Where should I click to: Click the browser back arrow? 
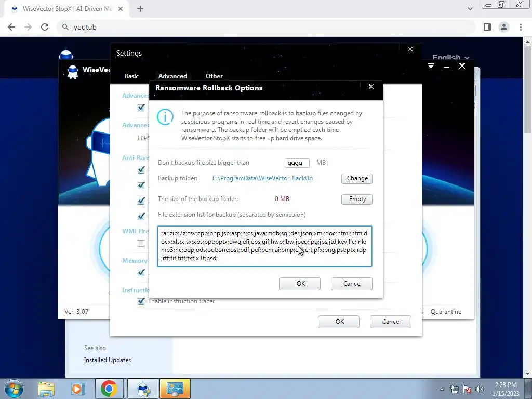point(11,27)
